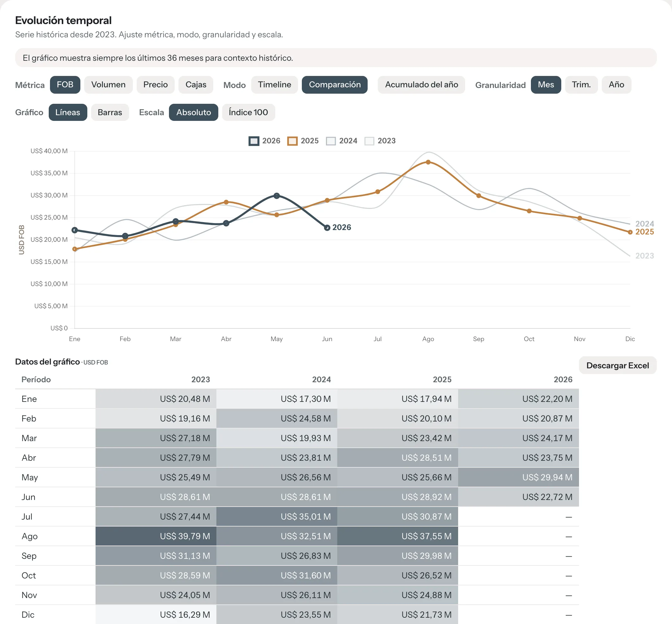Click the US$ 22,72 M cell
672x624 pixels.
coord(518,497)
